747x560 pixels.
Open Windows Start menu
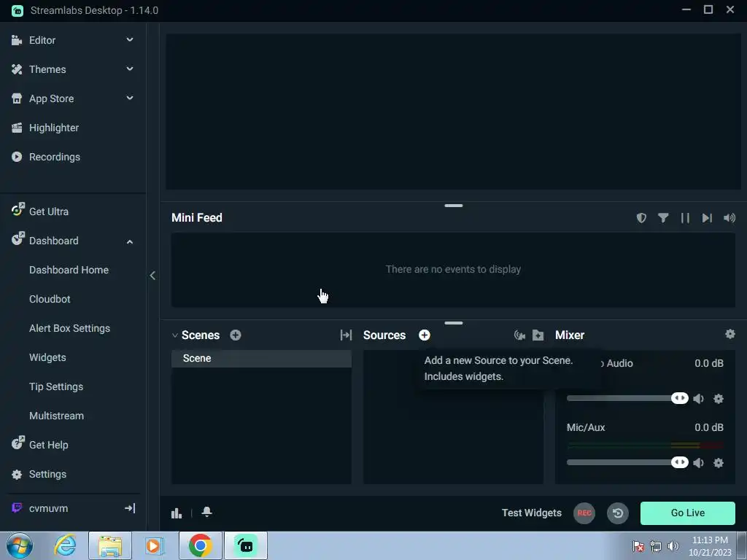pyautogui.click(x=20, y=545)
